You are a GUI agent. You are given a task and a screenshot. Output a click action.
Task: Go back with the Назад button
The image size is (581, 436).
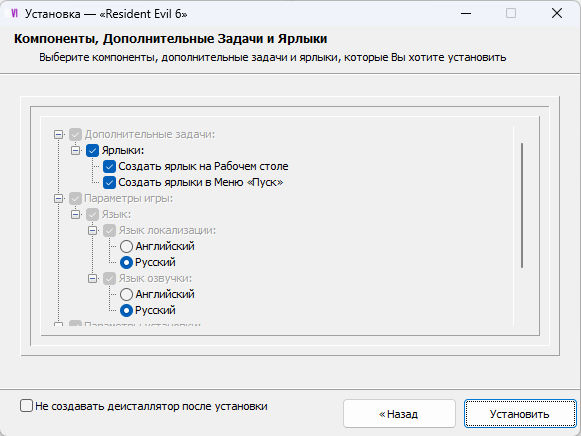pyautogui.click(x=399, y=414)
